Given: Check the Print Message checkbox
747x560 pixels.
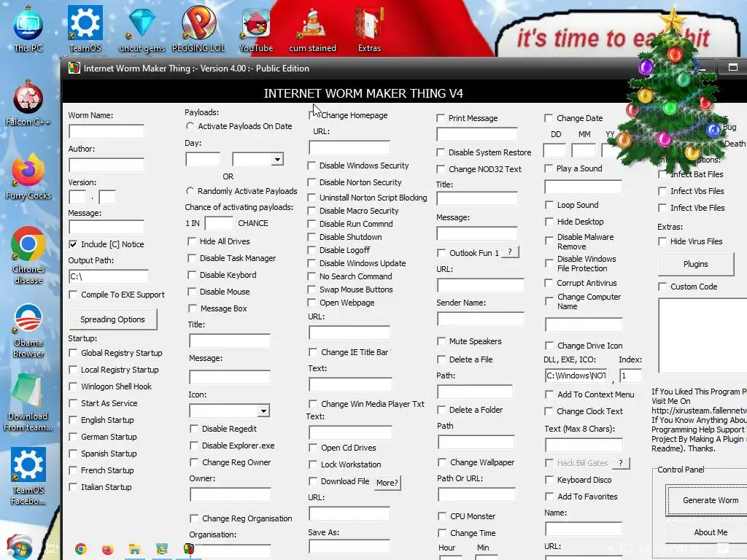Looking at the screenshot, I should pos(441,118).
